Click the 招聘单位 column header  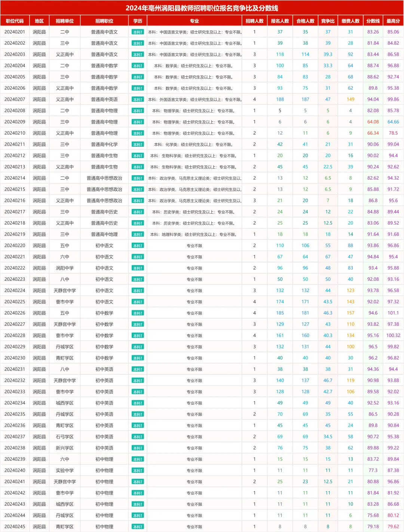click(65, 21)
